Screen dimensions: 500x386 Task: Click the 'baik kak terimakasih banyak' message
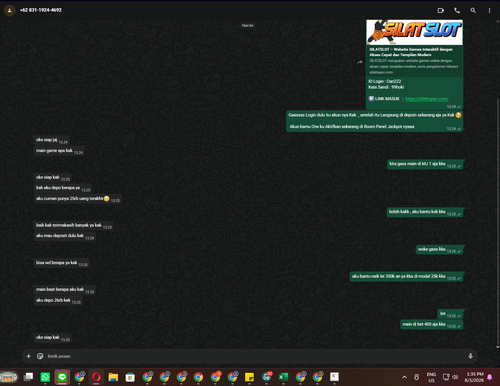pyautogui.click(x=74, y=225)
